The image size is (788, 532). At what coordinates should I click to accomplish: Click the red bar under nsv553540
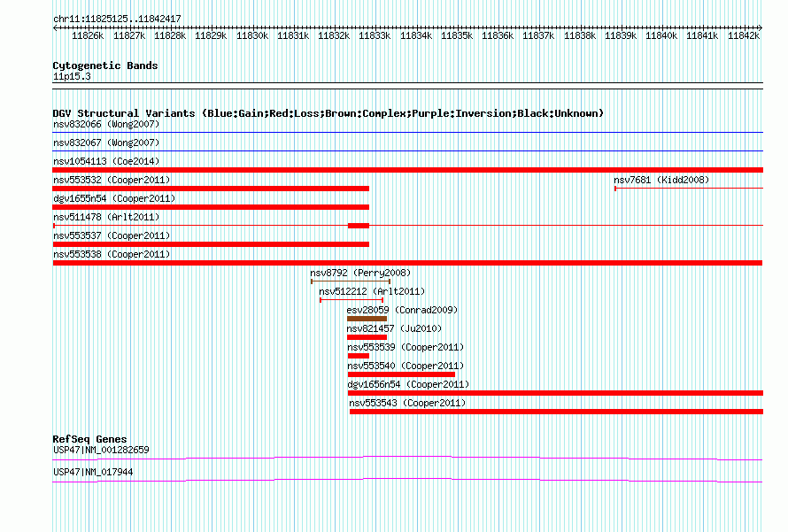(x=402, y=374)
